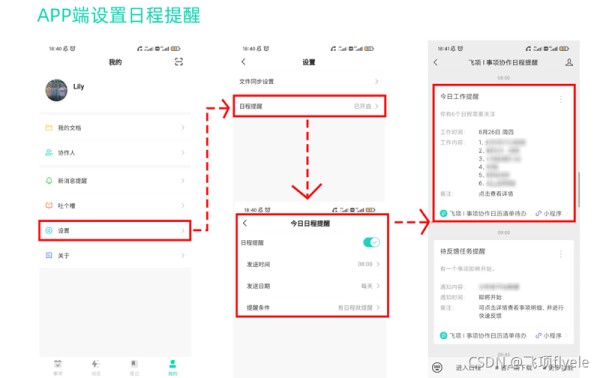The height and width of the screenshot is (378, 600).
Task: Open 协作人 via its people icon
Action: click(49, 152)
